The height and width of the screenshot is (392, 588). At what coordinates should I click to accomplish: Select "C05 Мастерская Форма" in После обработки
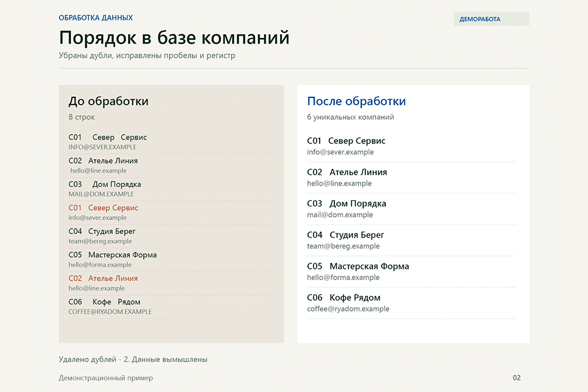coord(358,266)
